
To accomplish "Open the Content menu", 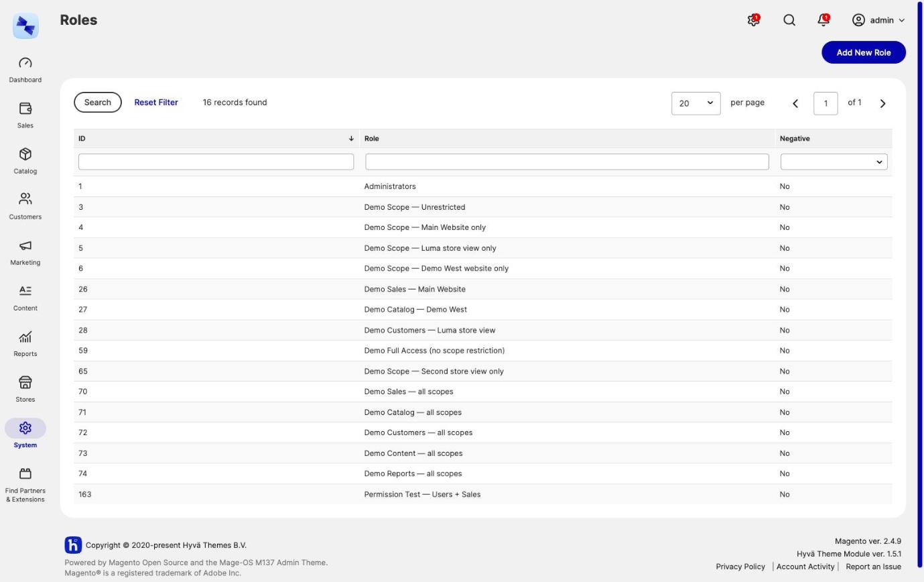I will (25, 298).
